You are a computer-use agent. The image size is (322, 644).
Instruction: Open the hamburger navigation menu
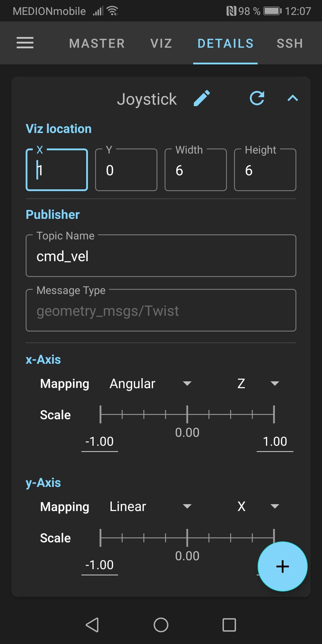click(25, 43)
